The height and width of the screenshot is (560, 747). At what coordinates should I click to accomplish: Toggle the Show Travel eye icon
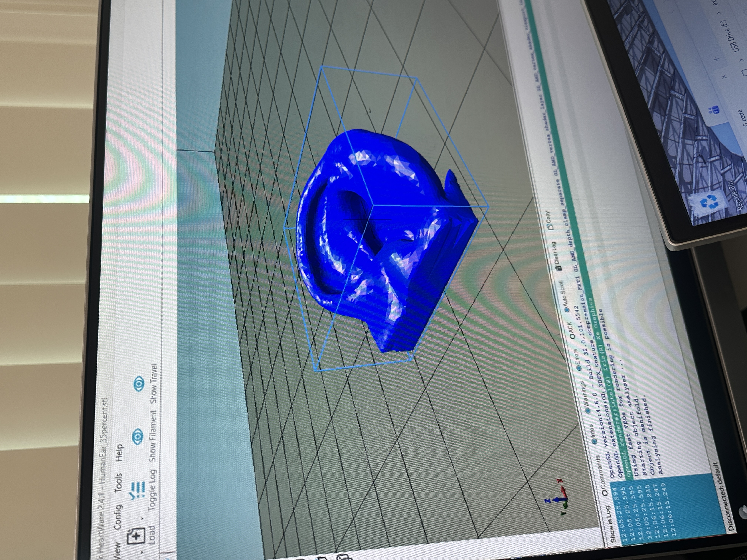coord(139,384)
